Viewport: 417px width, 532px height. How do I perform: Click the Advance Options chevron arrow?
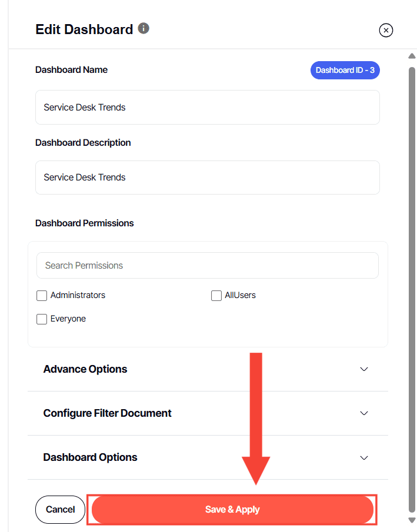click(x=364, y=369)
